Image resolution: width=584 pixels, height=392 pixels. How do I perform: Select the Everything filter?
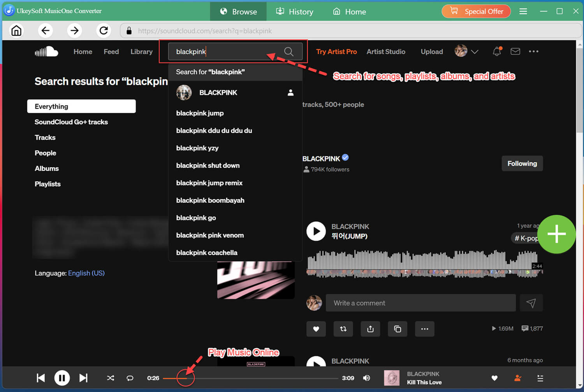(81, 106)
